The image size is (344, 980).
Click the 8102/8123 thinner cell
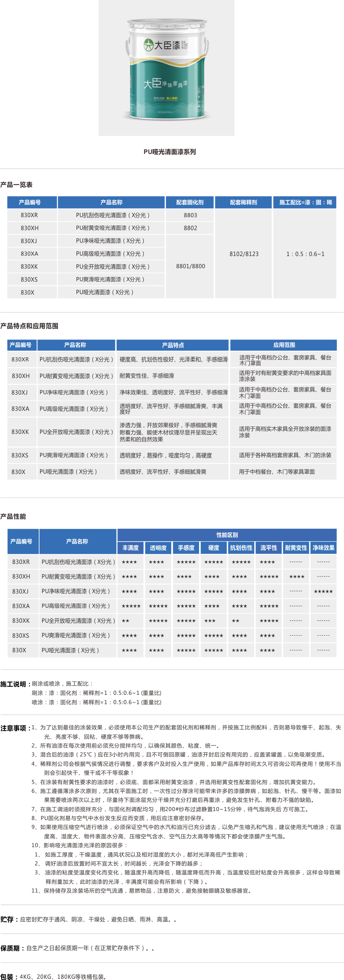tap(244, 254)
